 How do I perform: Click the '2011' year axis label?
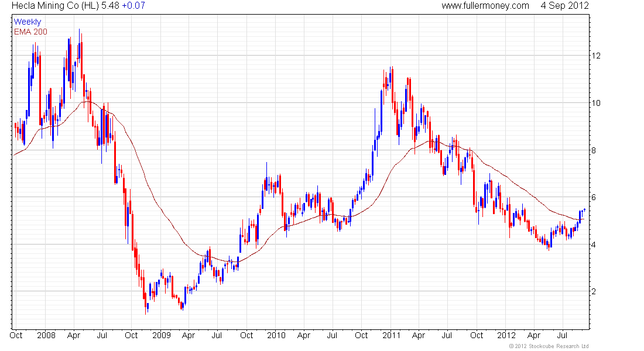coord(391,335)
